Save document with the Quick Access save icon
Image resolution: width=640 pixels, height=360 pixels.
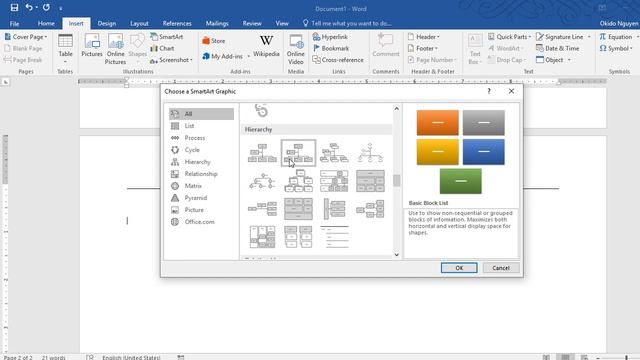click(14, 7)
